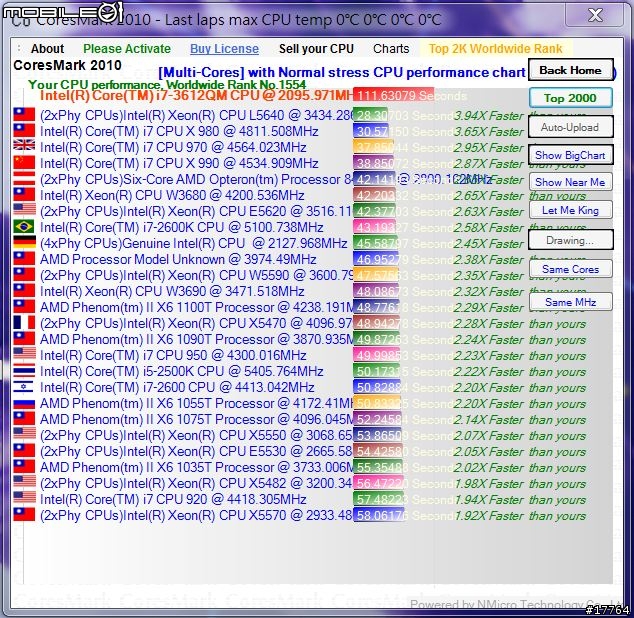The image size is (634, 618).
Task: Open the Buy License link
Action: (x=224, y=49)
